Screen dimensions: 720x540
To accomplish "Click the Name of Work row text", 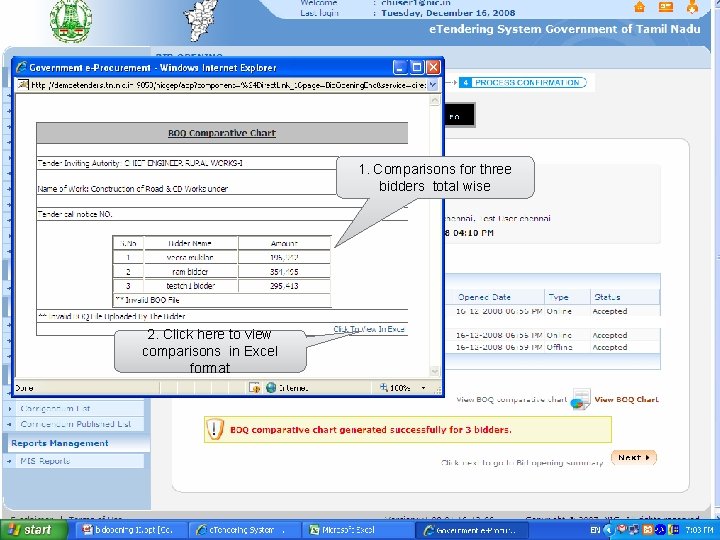I will pos(133,189).
